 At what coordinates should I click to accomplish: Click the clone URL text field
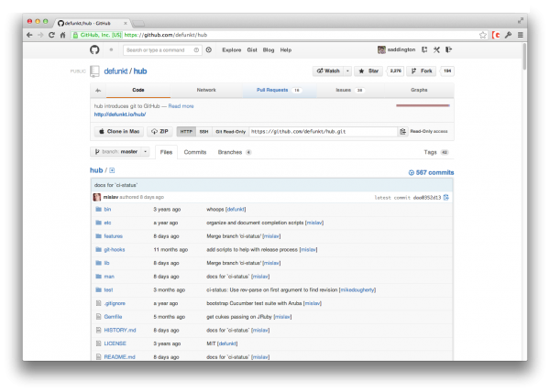pos(323,131)
